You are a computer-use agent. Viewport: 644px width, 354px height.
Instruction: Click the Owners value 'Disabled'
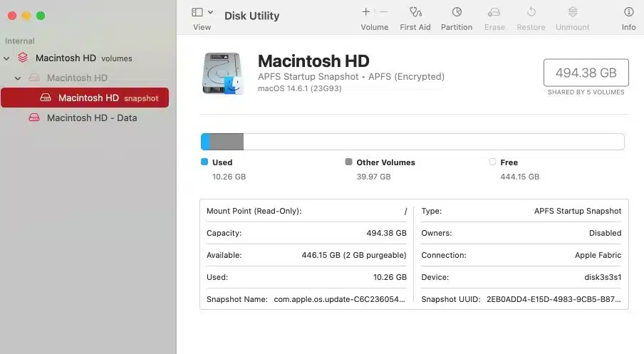point(605,233)
